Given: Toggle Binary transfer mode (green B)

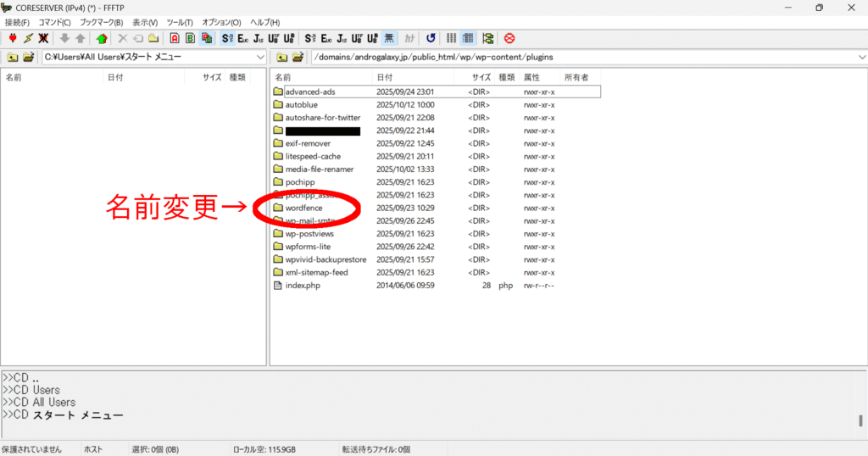Looking at the screenshot, I should (x=191, y=38).
